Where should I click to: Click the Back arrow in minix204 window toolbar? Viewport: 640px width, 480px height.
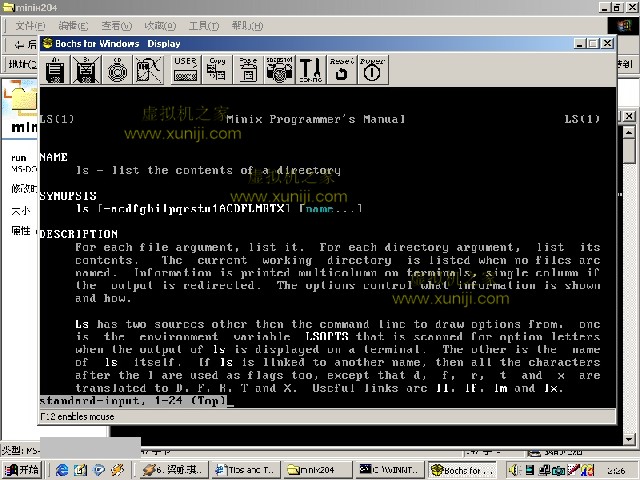pyautogui.click(x=19, y=44)
